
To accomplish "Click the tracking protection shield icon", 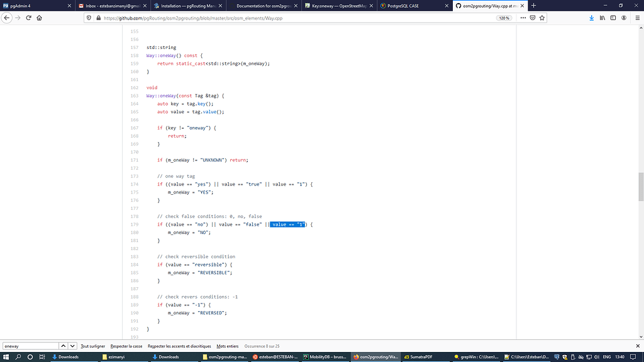I will pos(87,18).
